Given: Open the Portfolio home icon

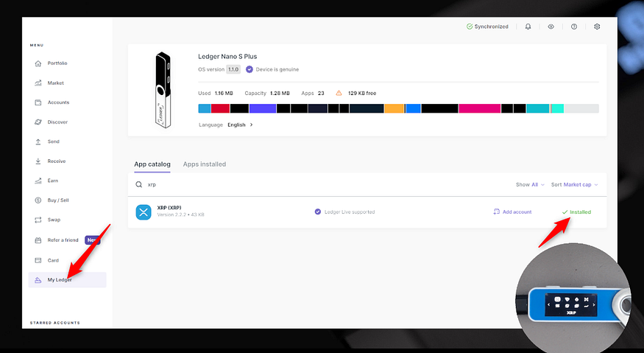Looking at the screenshot, I should pyautogui.click(x=38, y=63).
